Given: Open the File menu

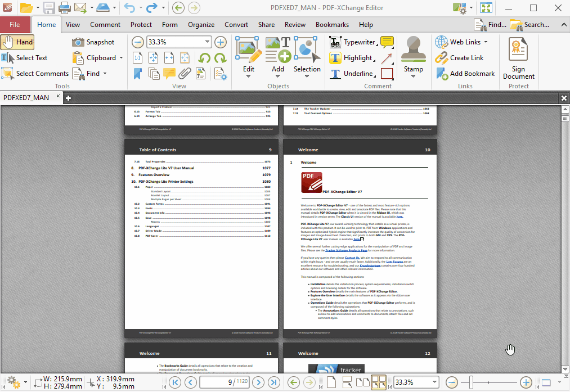Looking at the screenshot, I should pos(15,25).
